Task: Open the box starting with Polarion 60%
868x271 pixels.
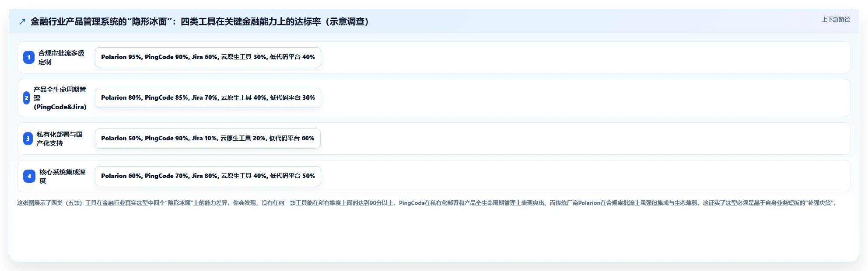Action: pos(208,176)
